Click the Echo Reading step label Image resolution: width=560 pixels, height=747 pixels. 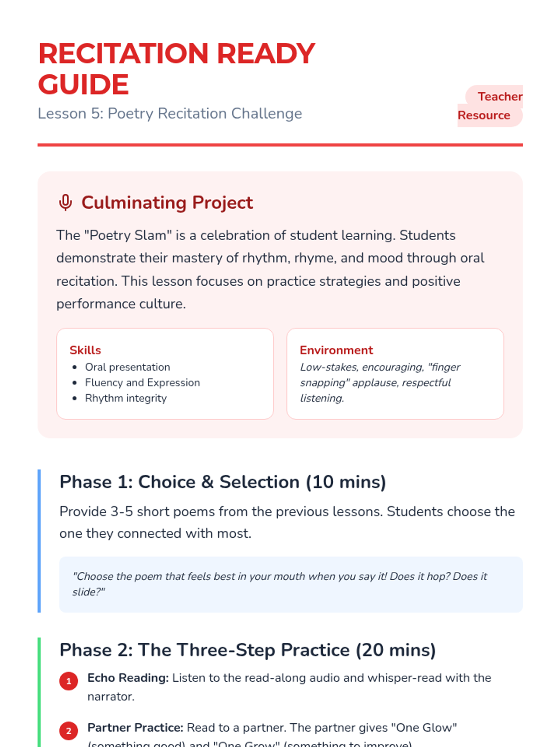pos(128,678)
